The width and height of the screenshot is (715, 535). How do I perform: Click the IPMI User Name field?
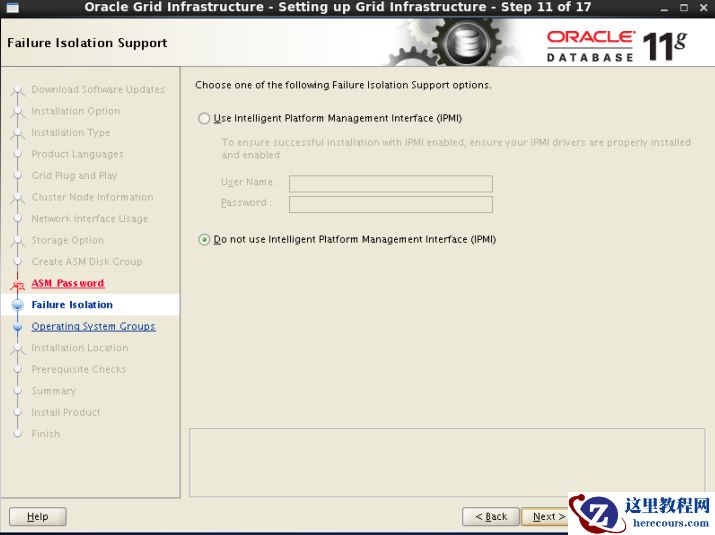click(391, 183)
